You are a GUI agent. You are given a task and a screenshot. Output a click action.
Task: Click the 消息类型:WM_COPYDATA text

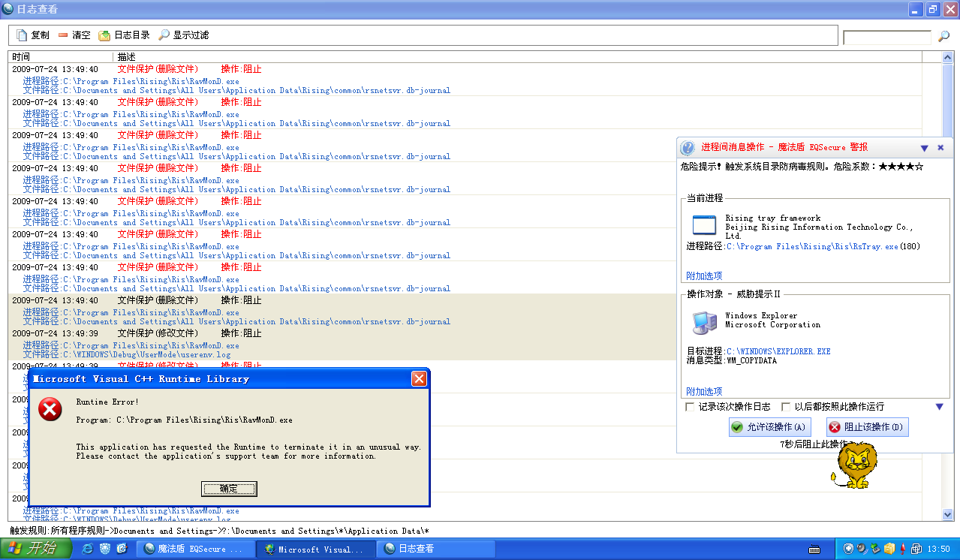(x=732, y=360)
